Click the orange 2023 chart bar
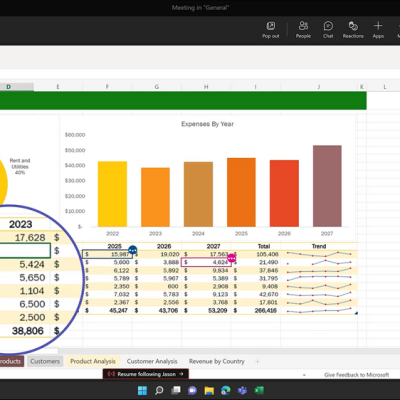Screen dimensions: 400x400 [155, 197]
